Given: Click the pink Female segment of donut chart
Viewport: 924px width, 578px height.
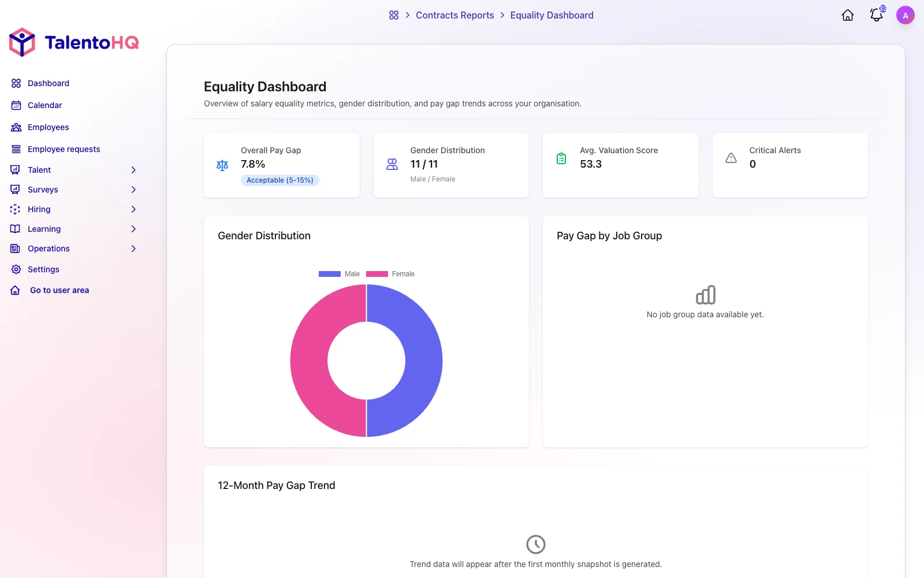Looking at the screenshot, I should pos(309,361).
